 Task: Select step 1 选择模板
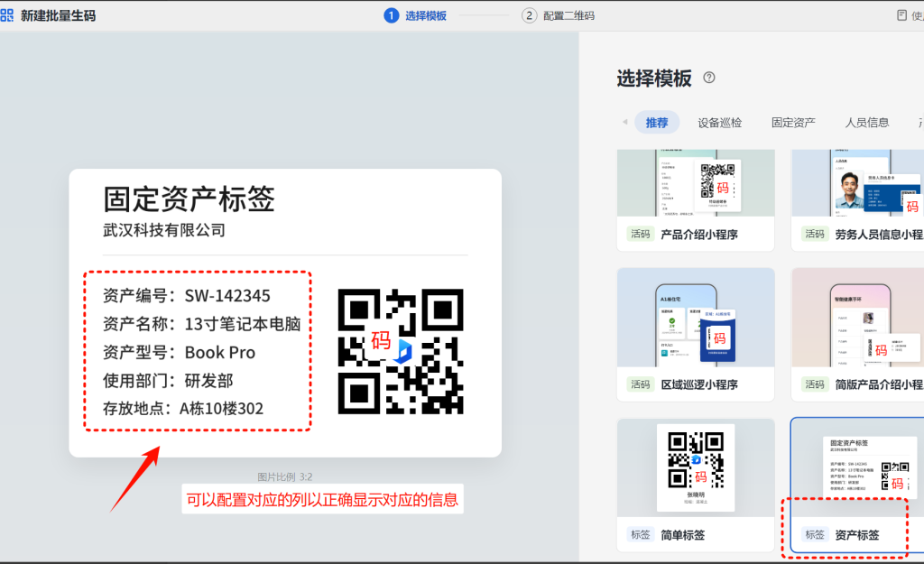pos(415,15)
